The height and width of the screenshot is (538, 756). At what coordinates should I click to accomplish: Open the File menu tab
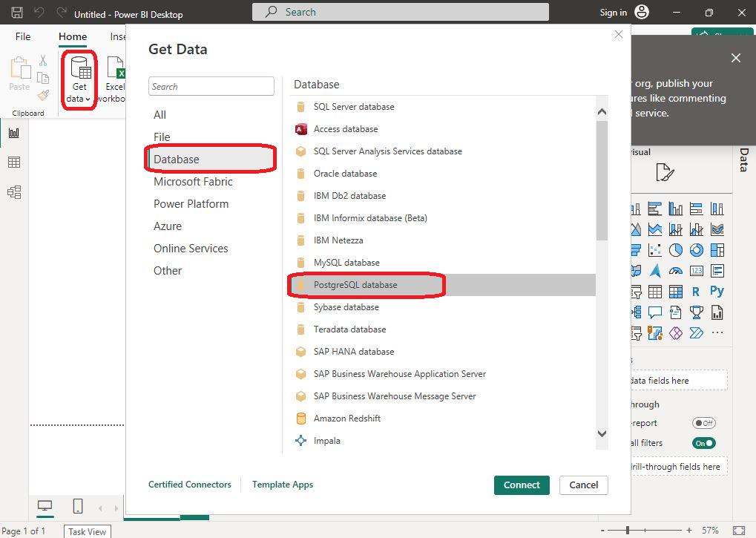23,36
